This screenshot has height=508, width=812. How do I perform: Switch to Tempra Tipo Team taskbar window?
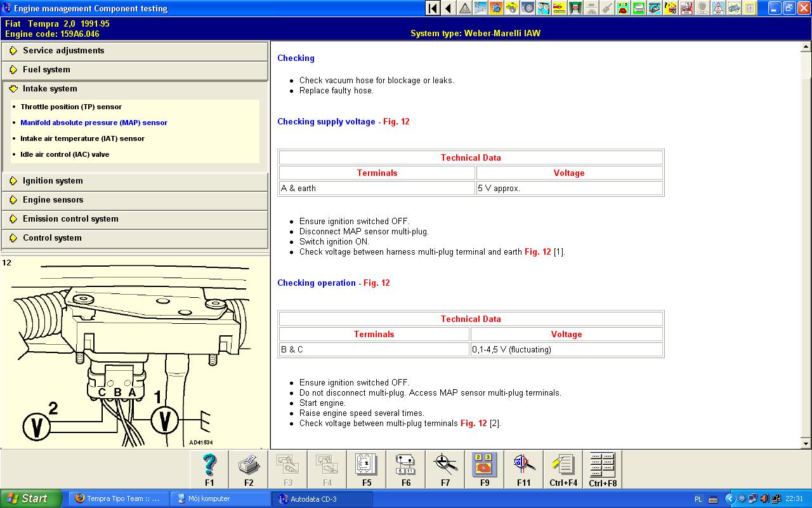118,499
